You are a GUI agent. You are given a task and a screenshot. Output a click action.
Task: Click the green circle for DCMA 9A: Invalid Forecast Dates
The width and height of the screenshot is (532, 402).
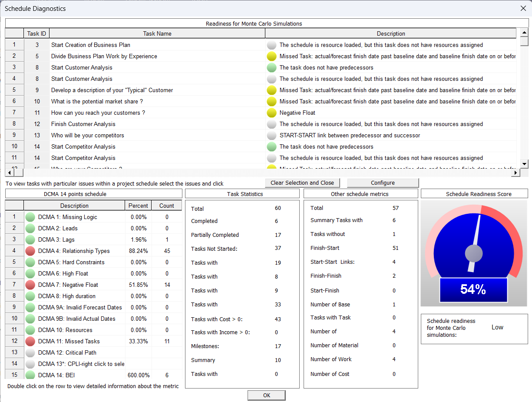[30, 307]
